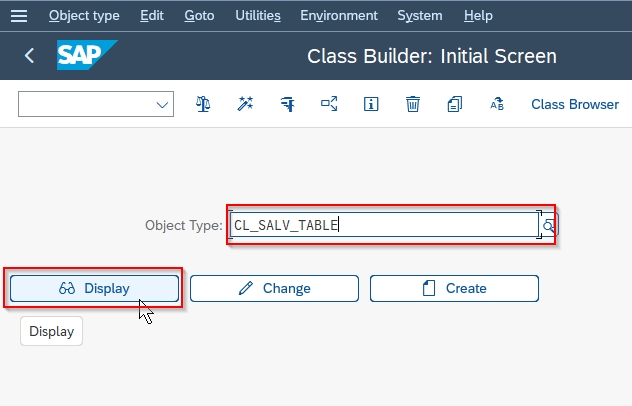This screenshot has height=406, width=632.
Task: Click the Delete trash can icon
Action: coord(413,104)
